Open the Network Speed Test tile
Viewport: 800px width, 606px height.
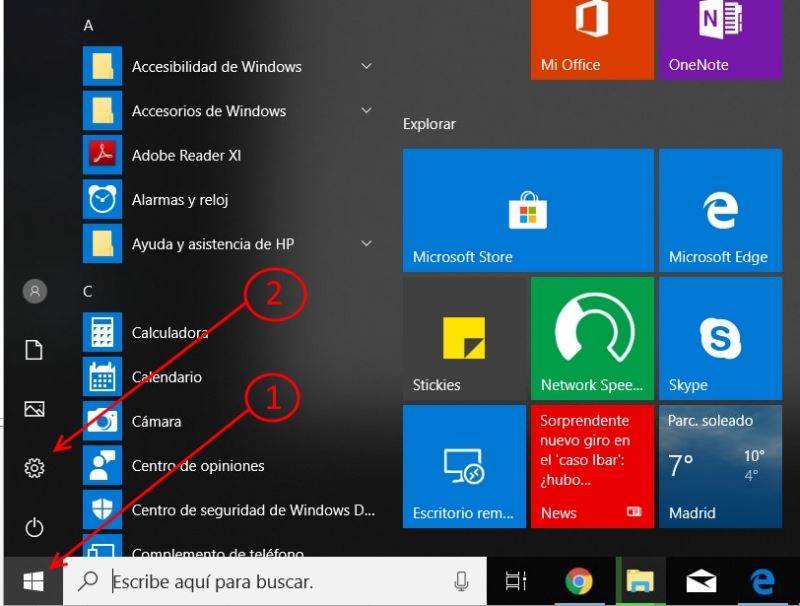(592, 338)
